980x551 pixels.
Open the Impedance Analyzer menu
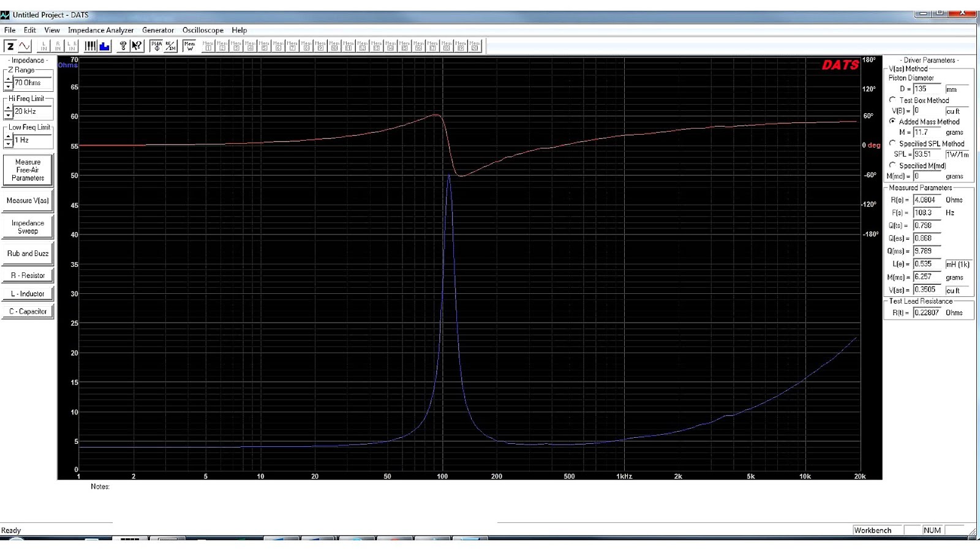[x=100, y=30]
